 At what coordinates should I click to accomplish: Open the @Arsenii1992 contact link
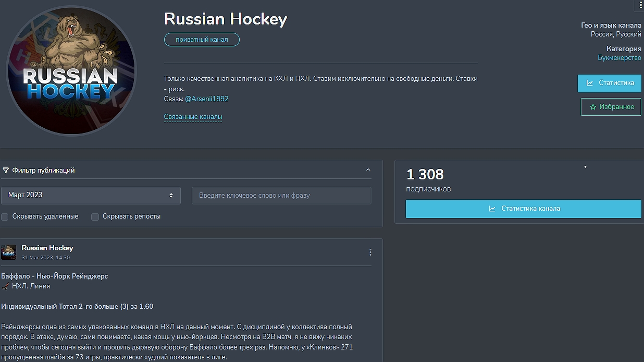coord(207,99)
